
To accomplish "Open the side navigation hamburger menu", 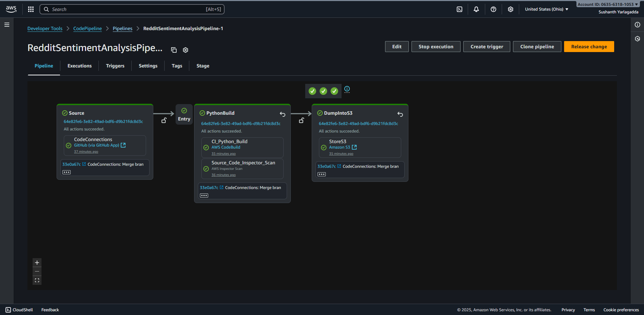I will 7,25.
